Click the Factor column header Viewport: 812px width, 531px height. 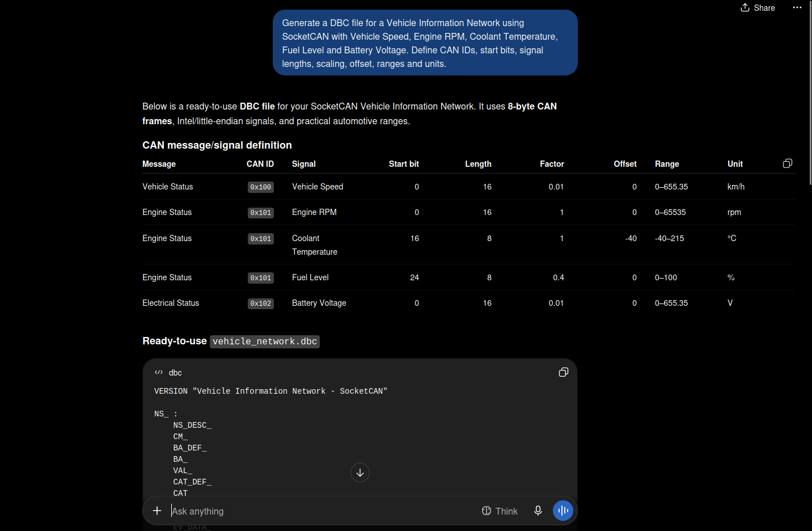pos(552,164)
